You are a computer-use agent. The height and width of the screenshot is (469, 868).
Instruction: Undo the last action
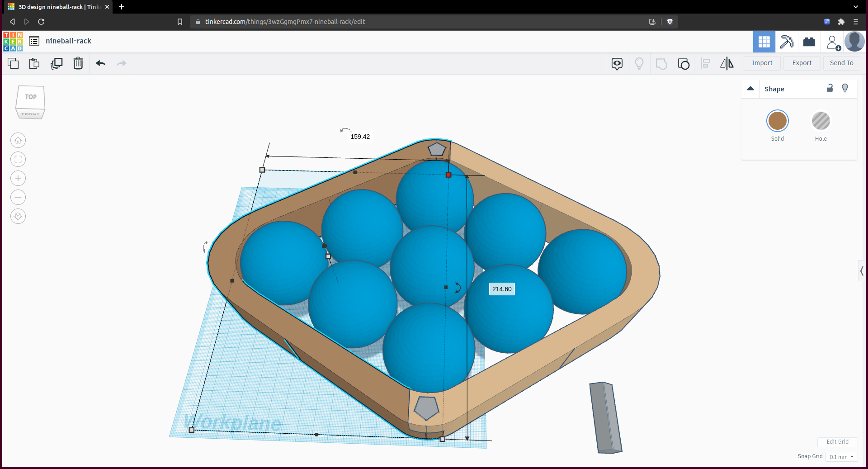coord(100,63)
